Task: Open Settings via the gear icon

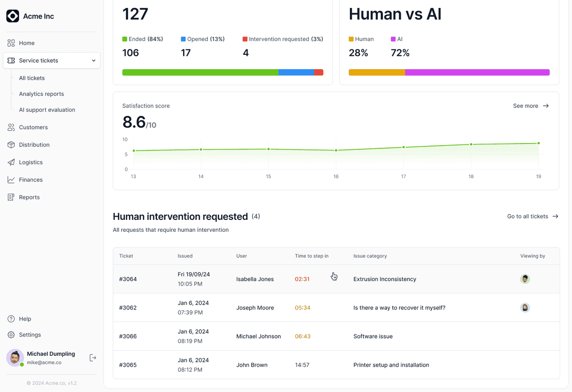Action: point(11,335)
